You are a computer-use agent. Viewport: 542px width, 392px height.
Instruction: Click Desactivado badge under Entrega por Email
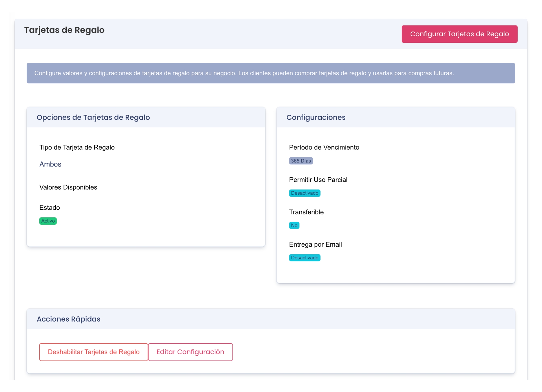point(305,258)
